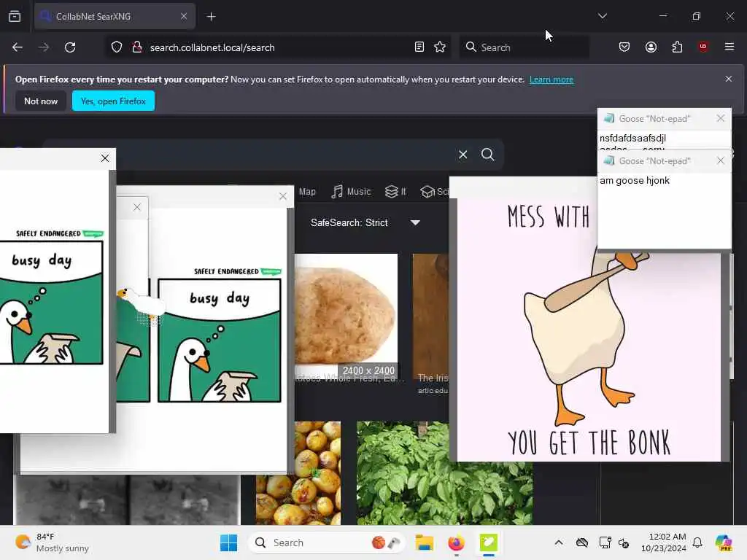Click the Firefox toolbar Search box
Screen dimensions: 747x560
point(524,47)
